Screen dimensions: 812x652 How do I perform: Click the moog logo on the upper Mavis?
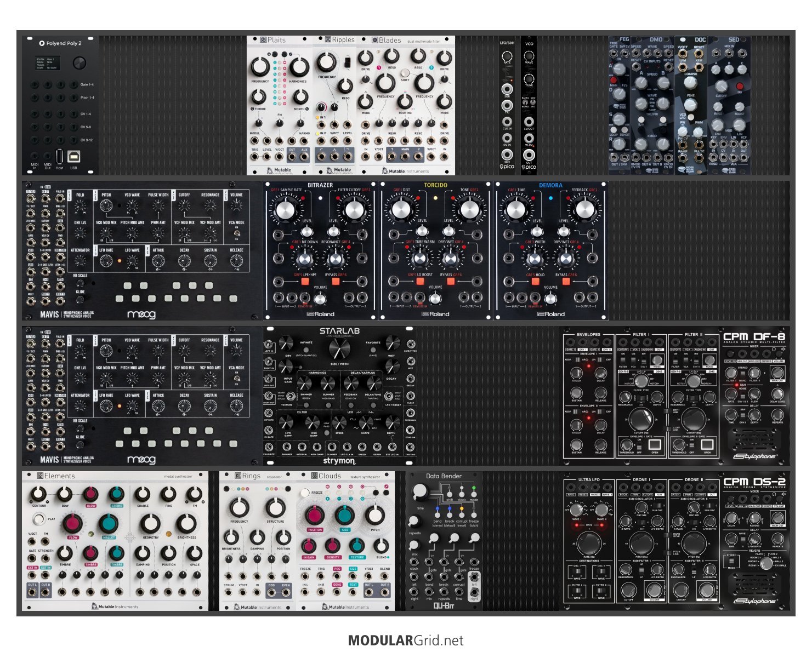tap(141, 314)
